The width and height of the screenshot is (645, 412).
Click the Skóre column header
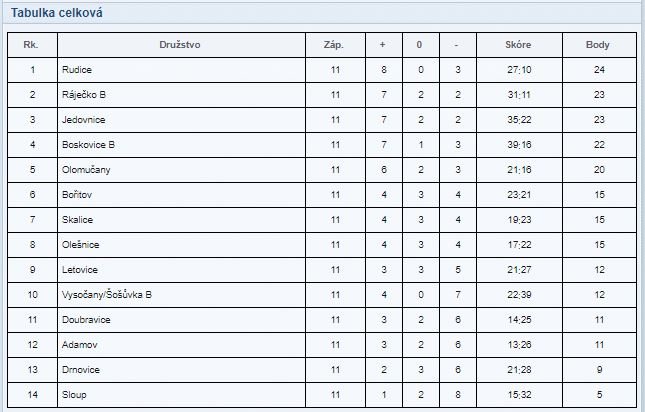(x=518, y=45)
